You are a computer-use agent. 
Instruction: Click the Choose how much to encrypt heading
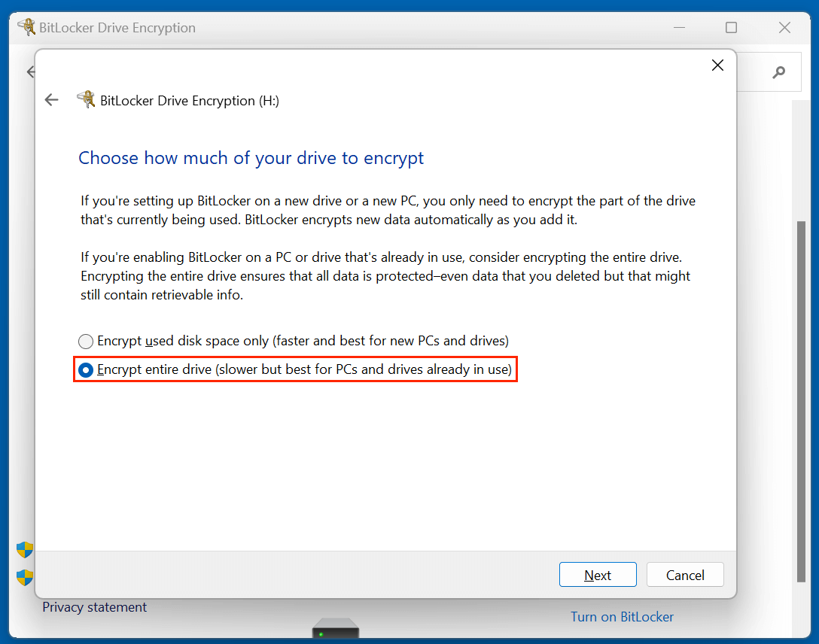click(250, 158)
